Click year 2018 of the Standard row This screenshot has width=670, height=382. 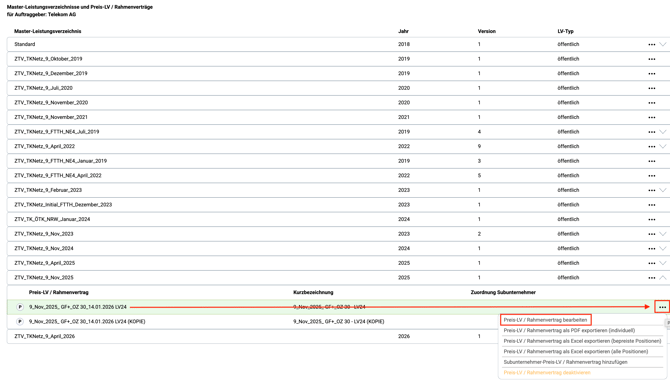[404, 44]
